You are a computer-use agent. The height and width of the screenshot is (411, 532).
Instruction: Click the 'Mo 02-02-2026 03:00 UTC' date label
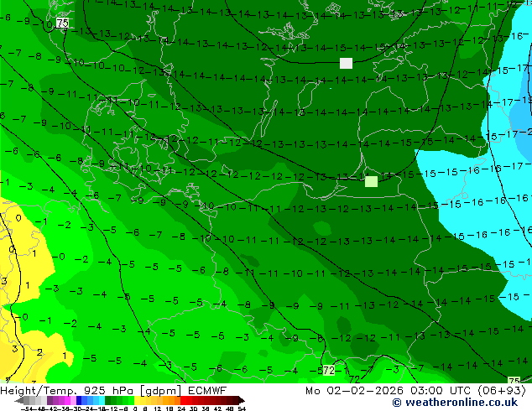(388, 391)
